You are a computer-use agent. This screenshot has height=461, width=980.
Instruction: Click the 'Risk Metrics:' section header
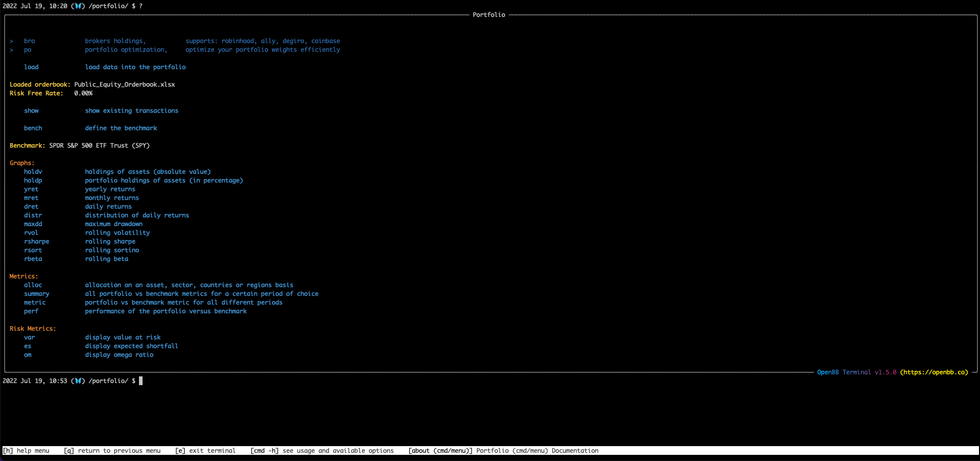pyautogui.click(x=33, y=329)
